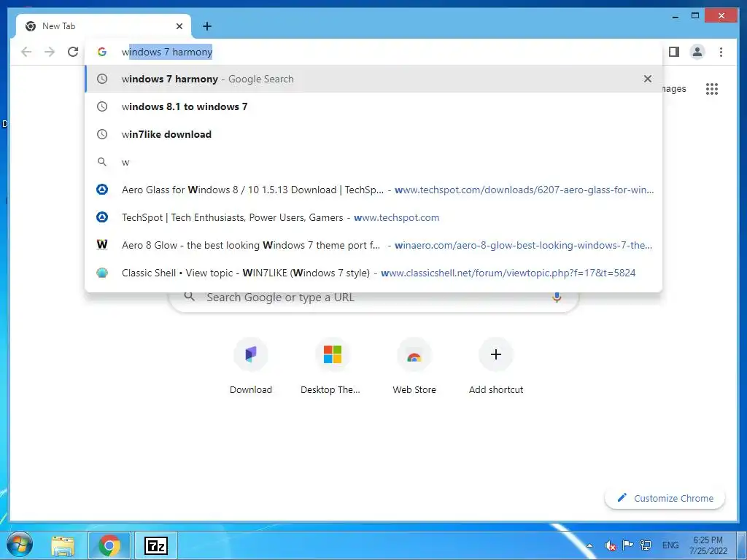747x560 pixels.
Task: Click the address bar text 'windows 7 harmony'
Action: click(x=167, y=52)
